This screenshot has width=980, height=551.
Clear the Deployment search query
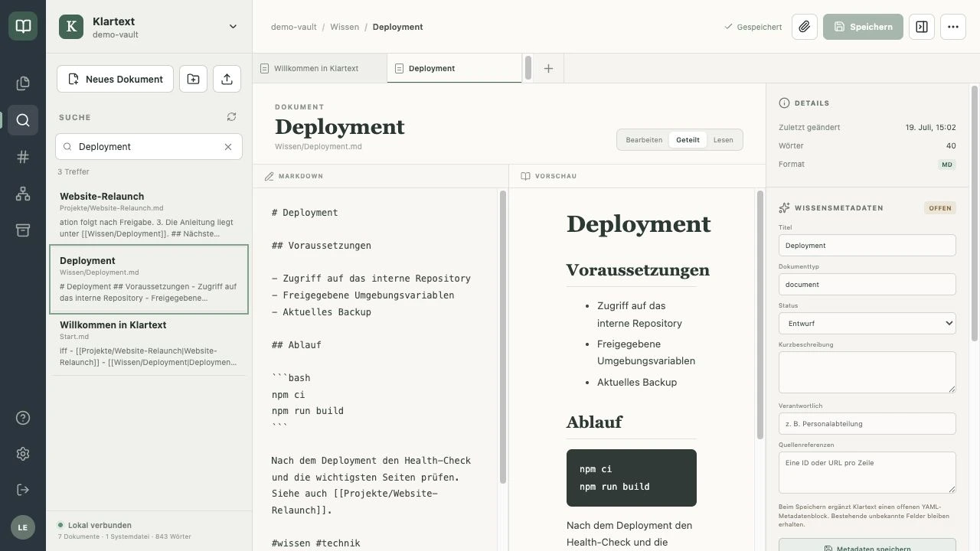[x=227, y=147]
